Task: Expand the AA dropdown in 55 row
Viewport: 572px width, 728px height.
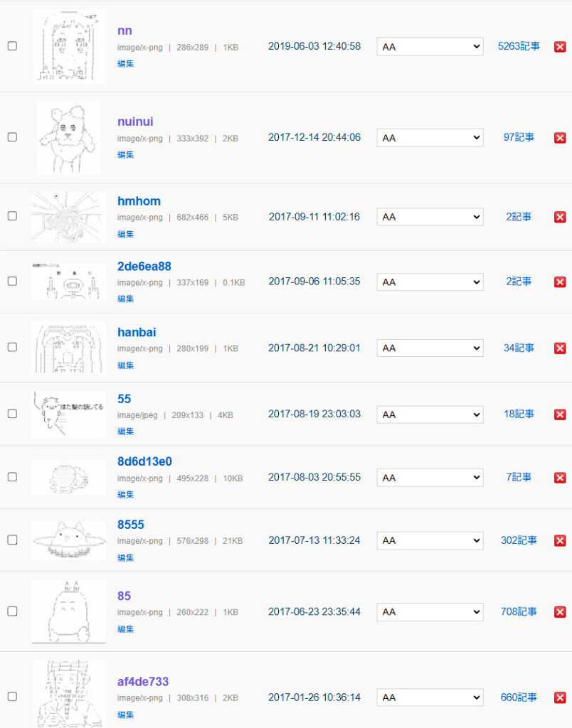Action: (430, 414)
